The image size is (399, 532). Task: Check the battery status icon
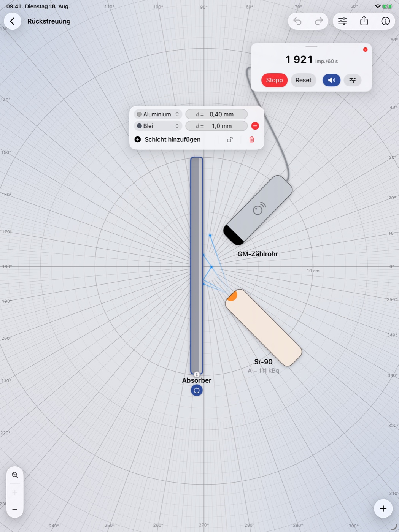388,6
